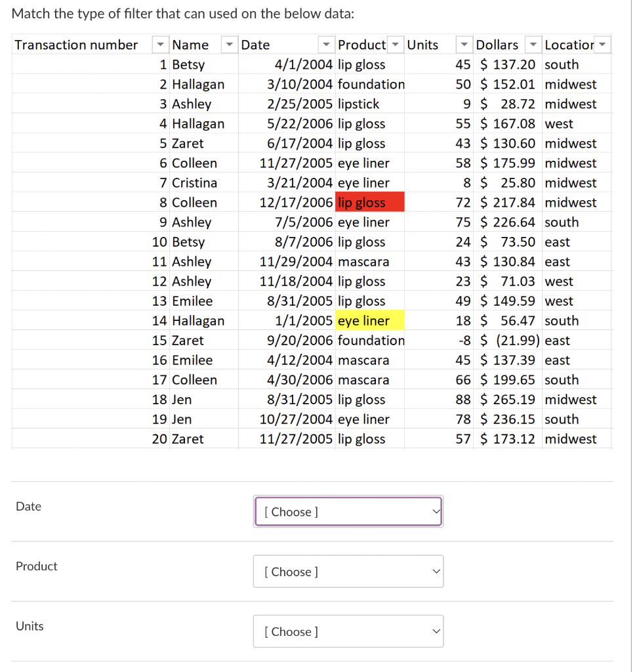The width and height of the screenshot is (637, 672).
Task: Open the Choose dropdown for Product
Action: [348, 571]
